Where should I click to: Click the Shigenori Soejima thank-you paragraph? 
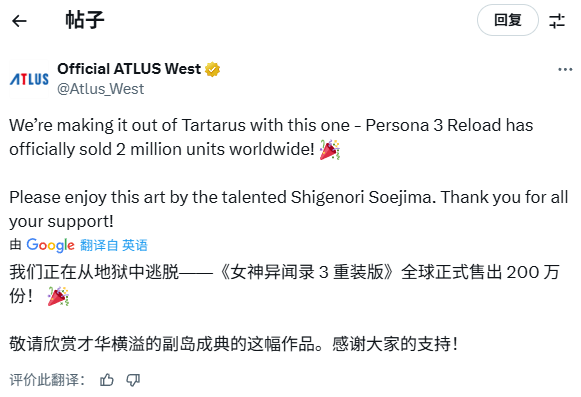click(x=289, y=209)
